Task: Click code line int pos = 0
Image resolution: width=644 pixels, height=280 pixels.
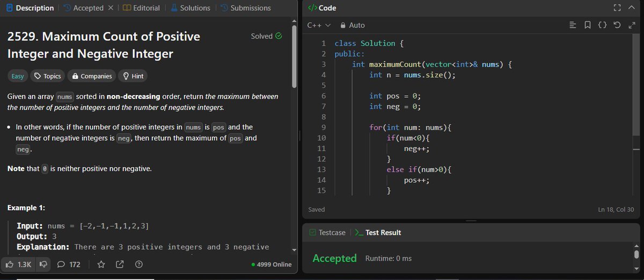Action: tap(395, 96)
